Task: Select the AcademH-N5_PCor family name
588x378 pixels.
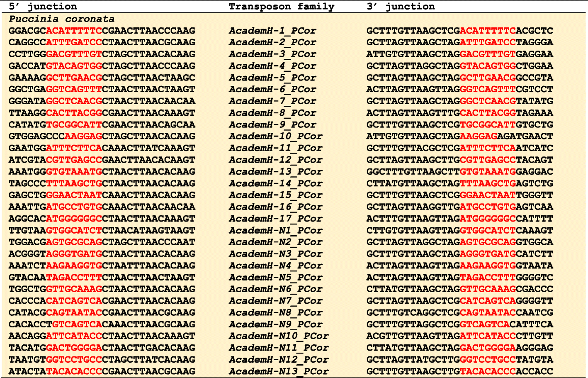Action: pos(276,277)
